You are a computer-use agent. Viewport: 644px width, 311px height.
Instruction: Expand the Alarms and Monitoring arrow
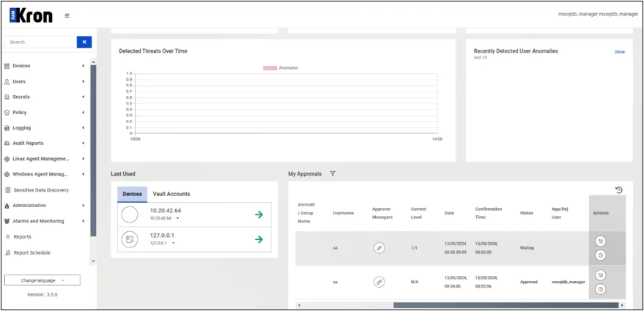click(83, 221)
